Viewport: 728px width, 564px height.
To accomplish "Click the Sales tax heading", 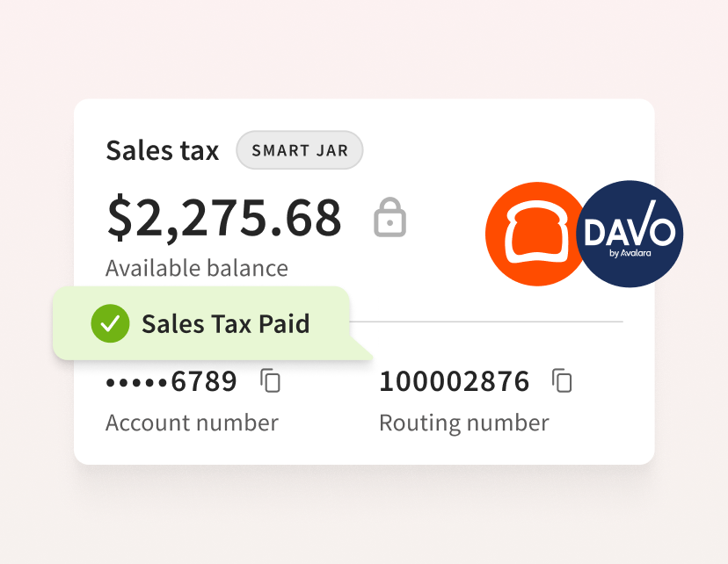I will point(162,151).
